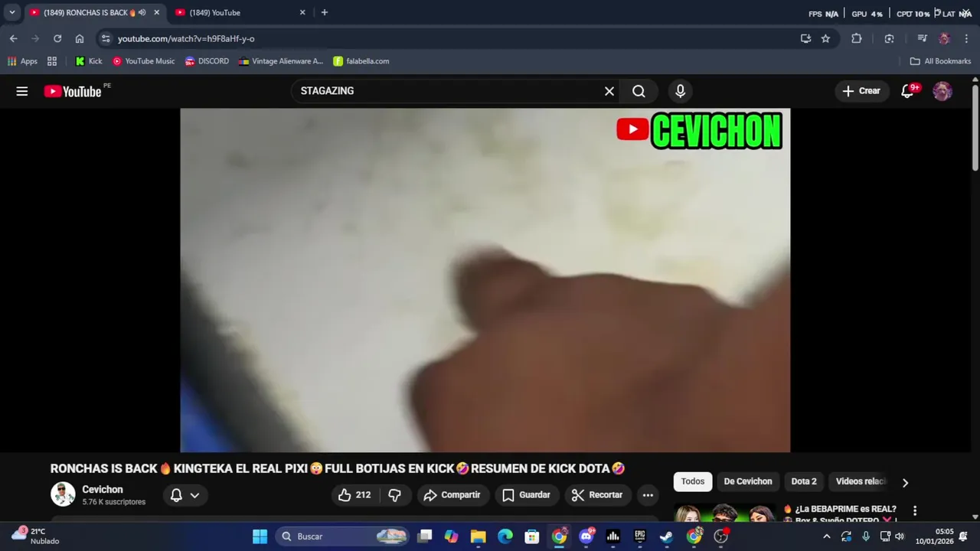
Task: Open Steam from the taskbar
Action: coord(666,536)
